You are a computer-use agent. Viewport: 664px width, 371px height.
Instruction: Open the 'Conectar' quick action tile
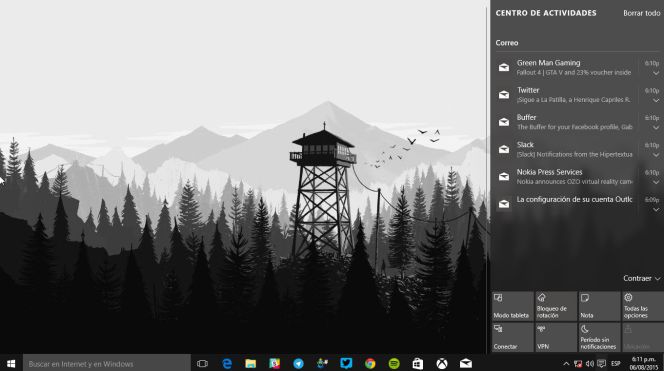click(x=512, y=337)
